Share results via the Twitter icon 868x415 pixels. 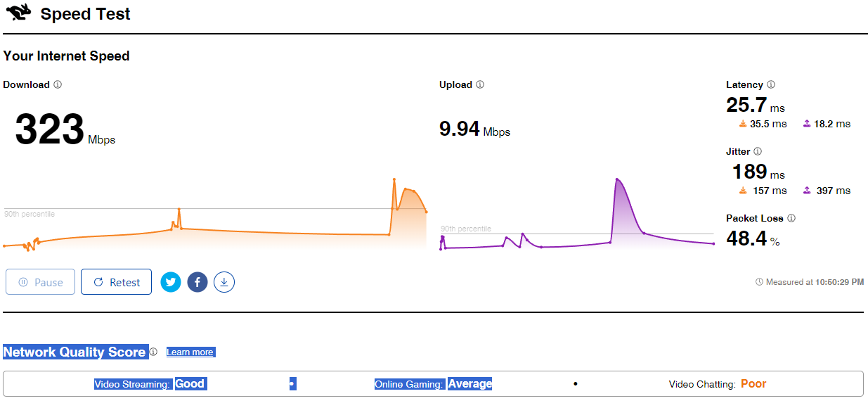(x=171, y=282)
